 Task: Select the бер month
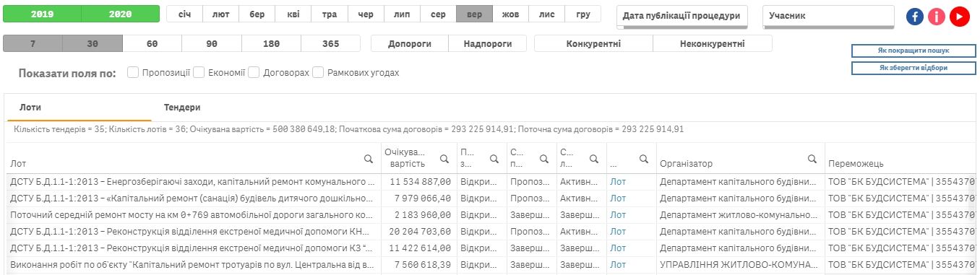coord(257,14)
